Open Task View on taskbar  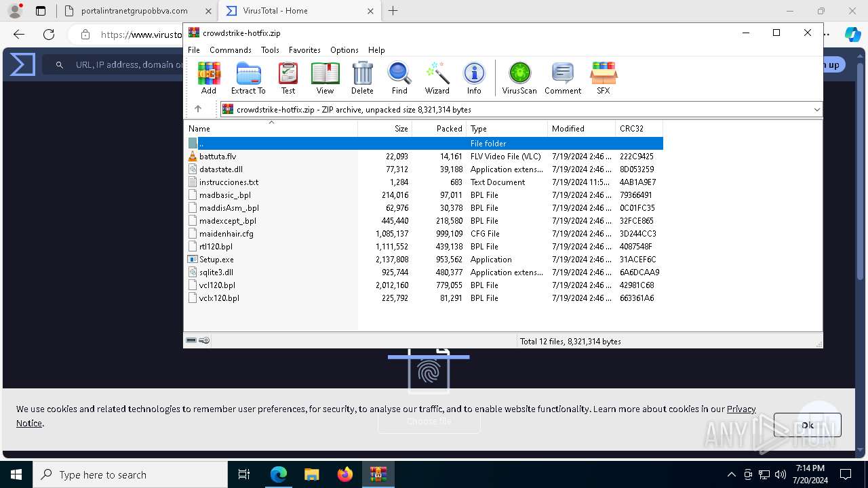coord(244,474)
